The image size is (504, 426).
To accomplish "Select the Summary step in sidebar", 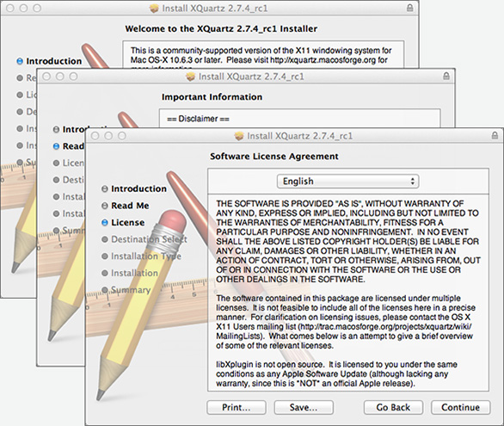I will pyautogui.click(x=131, y=290).
